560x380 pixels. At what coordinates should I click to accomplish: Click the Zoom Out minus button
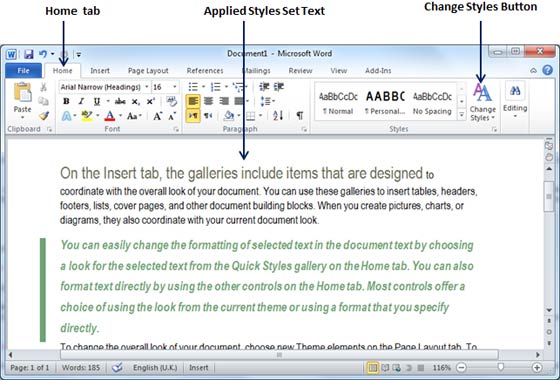tap(461, 367)
